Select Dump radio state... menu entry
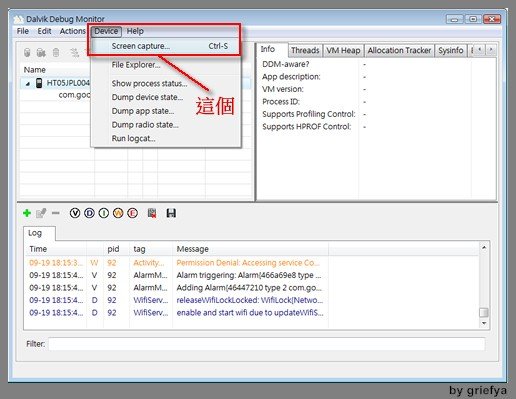The width and height of the screenshot is (516, 399). [166, 125]
